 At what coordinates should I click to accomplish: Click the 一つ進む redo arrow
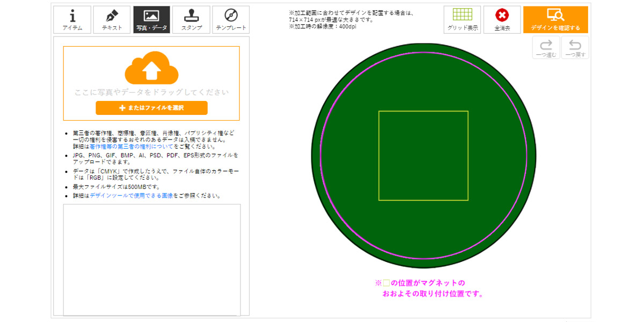(x=546, y=48)
